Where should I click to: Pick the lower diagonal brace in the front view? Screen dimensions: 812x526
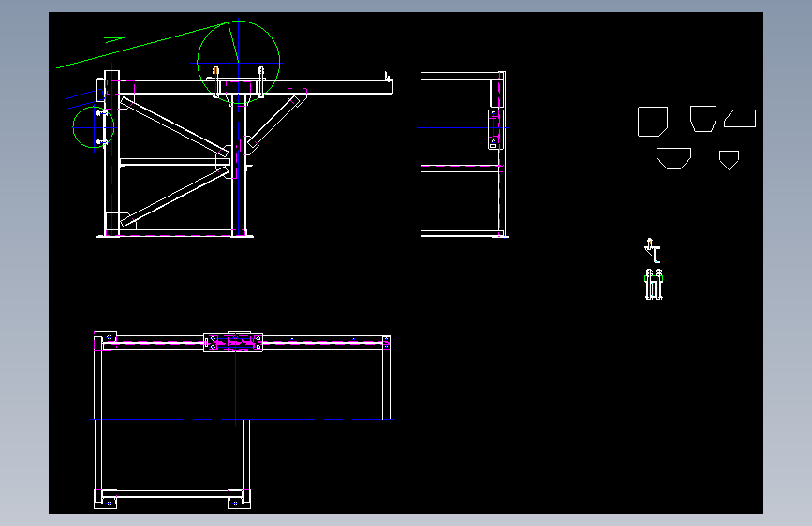173,197
